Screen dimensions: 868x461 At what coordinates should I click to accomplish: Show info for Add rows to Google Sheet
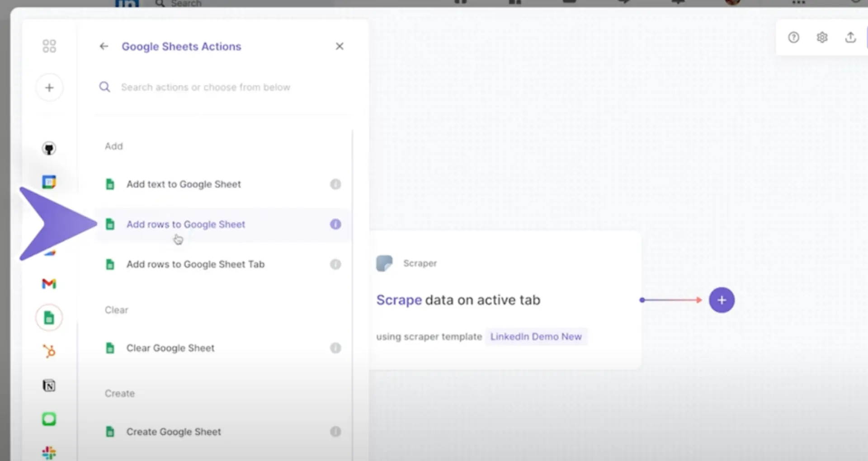(335, 224)
